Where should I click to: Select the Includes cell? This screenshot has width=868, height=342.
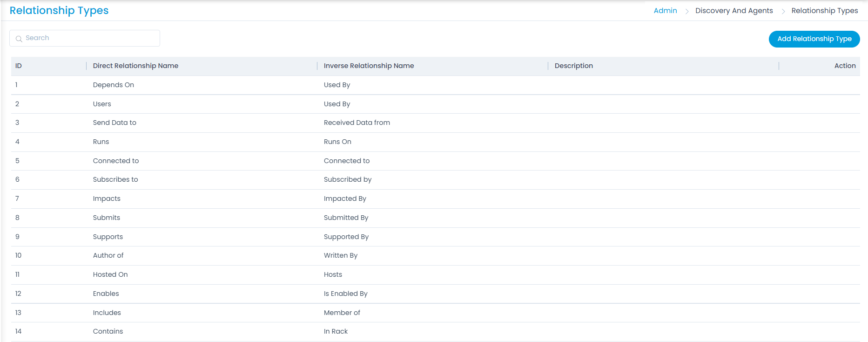[107, 313]
